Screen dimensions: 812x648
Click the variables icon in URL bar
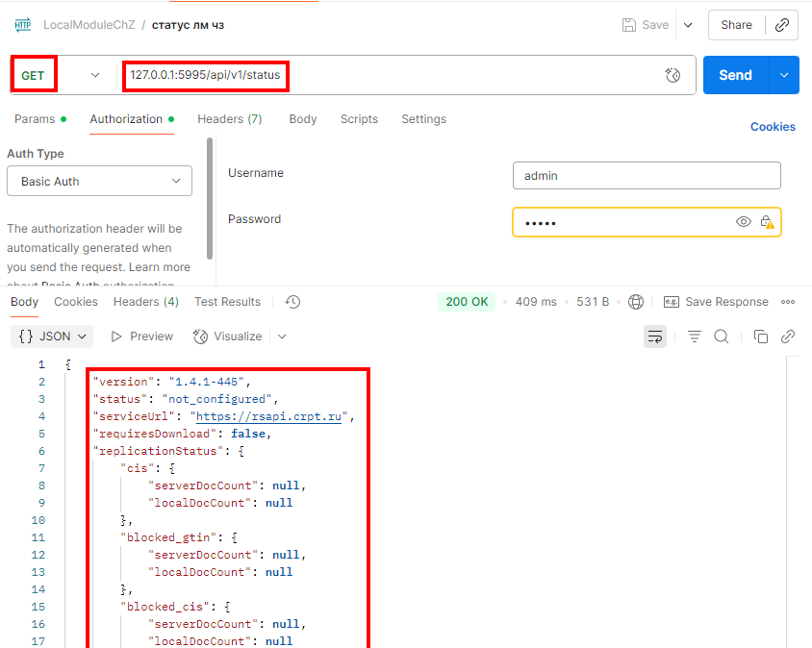point(673,75)
